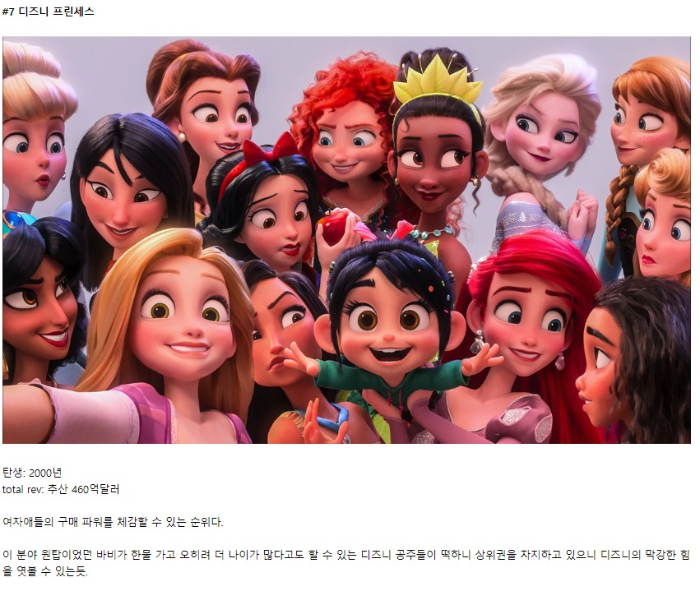Click the '#7 디즈니 프린세스' heading

(x=49, y=12)
